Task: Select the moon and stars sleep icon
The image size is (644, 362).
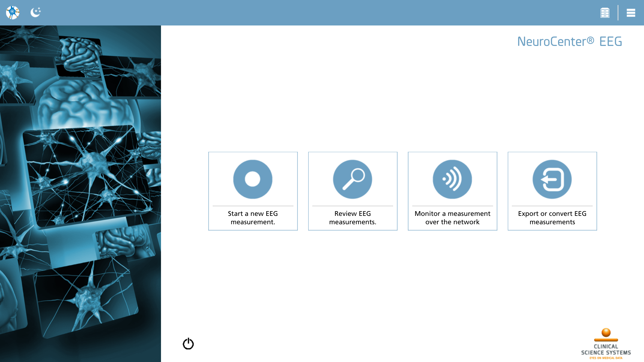Action: pyautogui.click(x=36, y=12)
